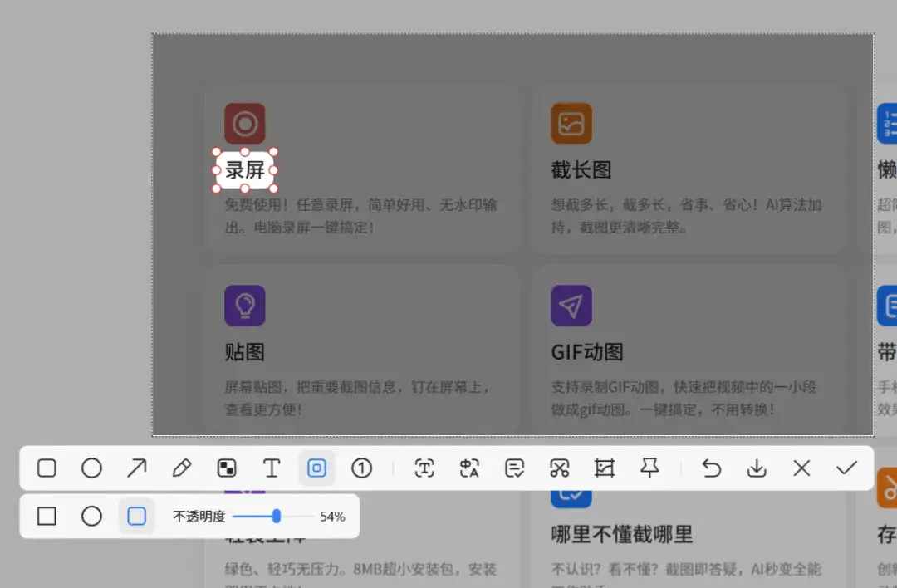Choose rounded-rectangle spotlight shape option
The image size is (897, 588).
pyautogui.click(x=137, y=517)
